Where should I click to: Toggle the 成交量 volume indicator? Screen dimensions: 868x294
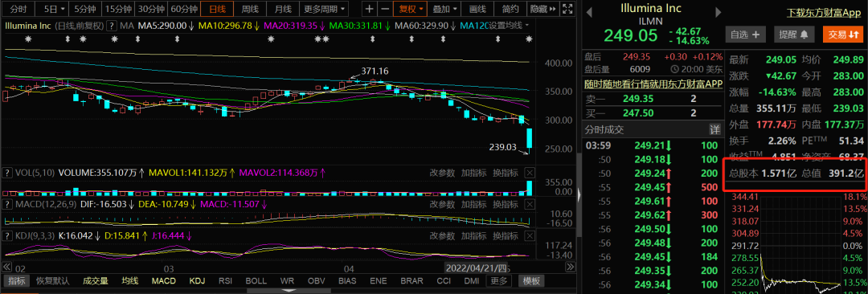pos(95,280)
